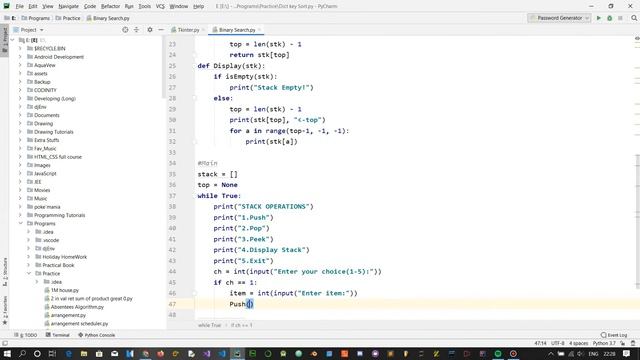
Task: Close the Tkinter.py tab
Action: (203, 30)
